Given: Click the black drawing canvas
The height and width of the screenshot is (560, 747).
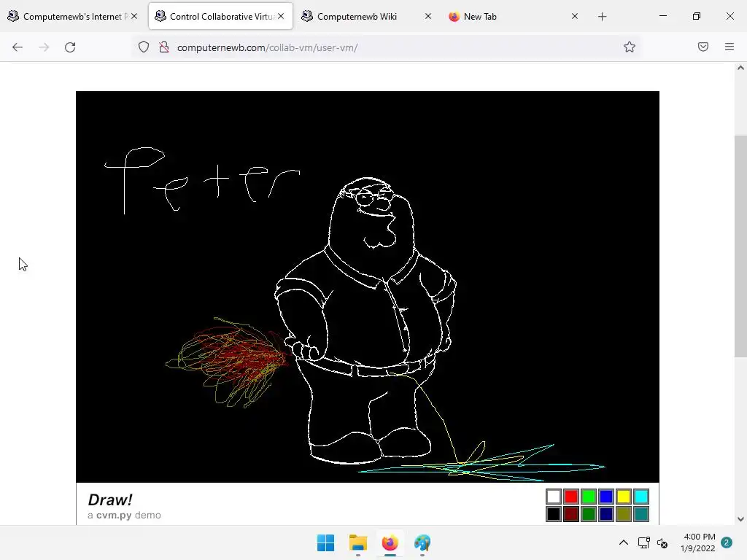Looking at the screenshot, I should [x=368, y=287].
